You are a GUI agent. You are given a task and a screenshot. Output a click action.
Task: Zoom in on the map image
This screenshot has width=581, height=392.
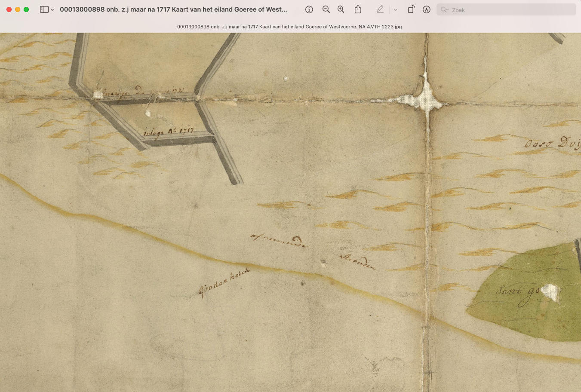coord(341,9)
